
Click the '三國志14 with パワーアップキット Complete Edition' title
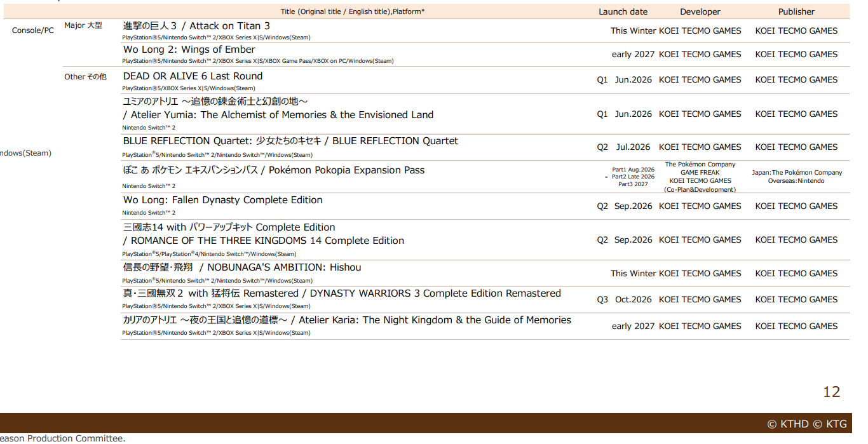tap(229, 227)
